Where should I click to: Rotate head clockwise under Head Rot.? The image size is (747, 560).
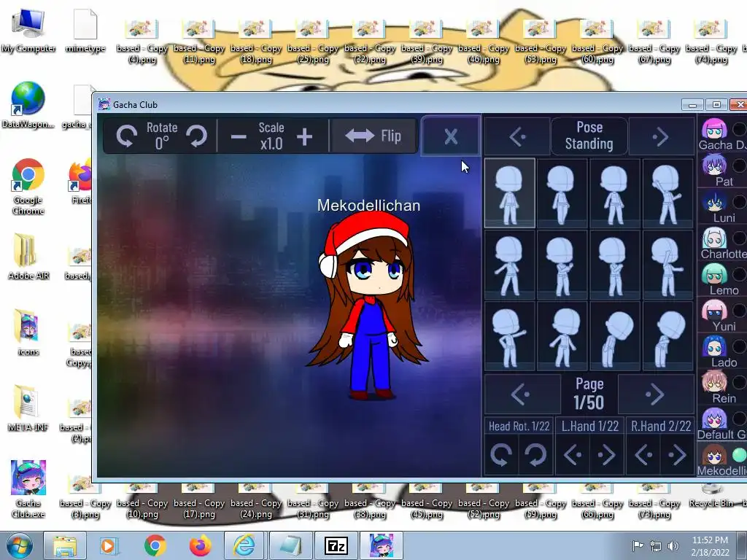pyautogui.click(x=535, y=455)
